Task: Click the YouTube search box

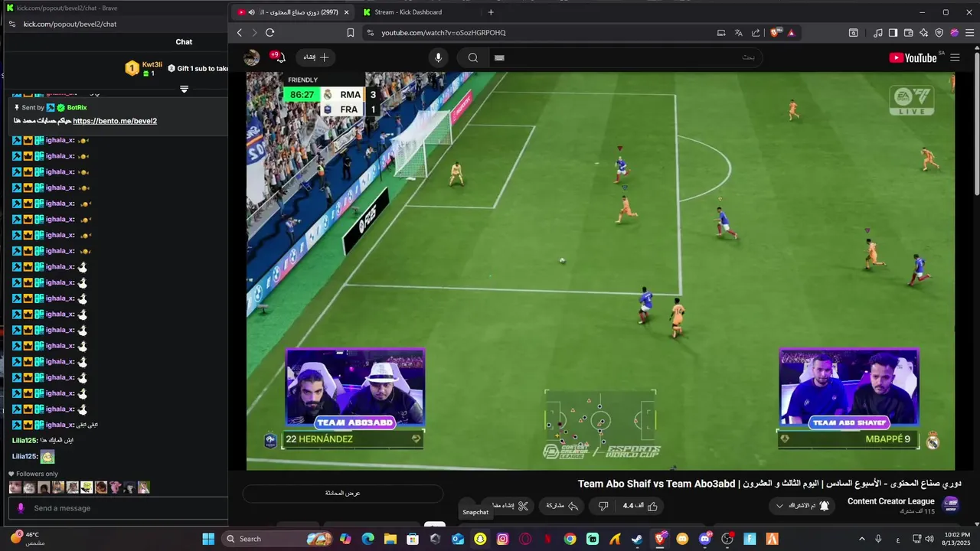Action: click(624, 57)
